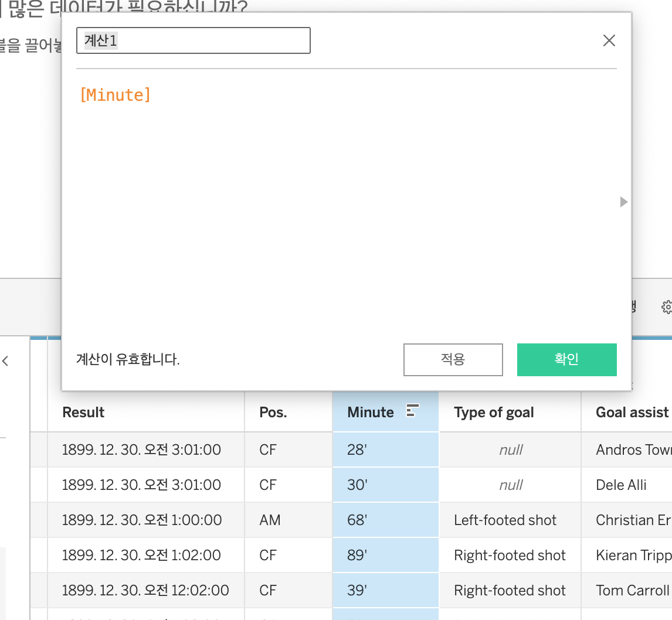
Task: Select the Result column header
Action: tap(83, 412)
